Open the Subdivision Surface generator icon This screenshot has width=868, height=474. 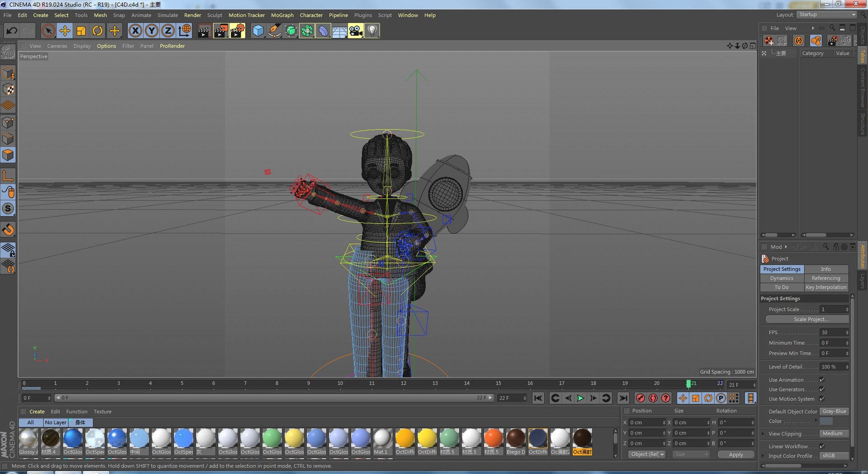(290, 31)
